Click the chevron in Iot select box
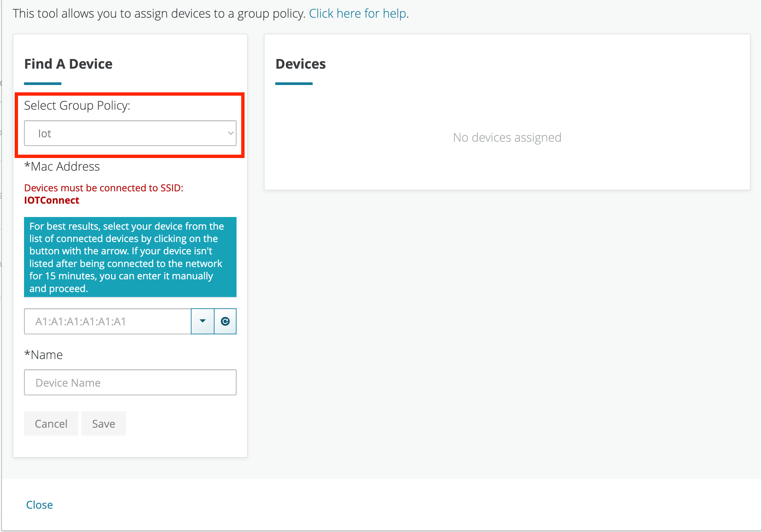 pos(230,133)
